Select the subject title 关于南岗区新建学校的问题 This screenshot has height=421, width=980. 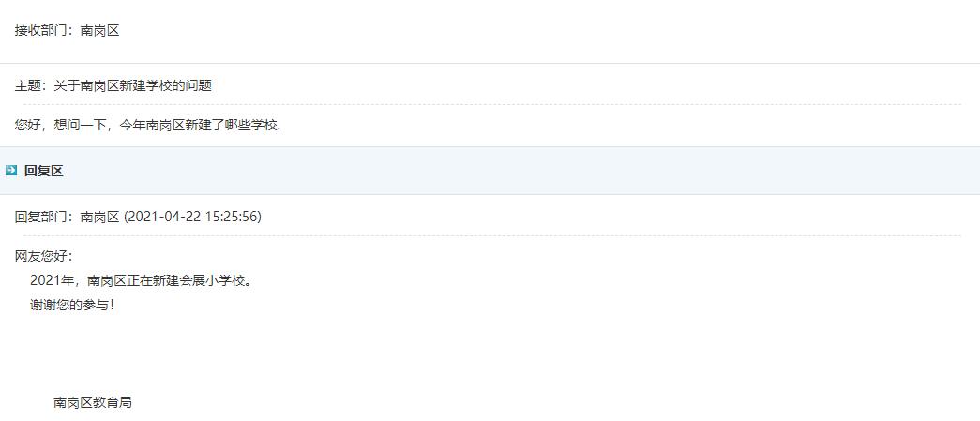[x=132, y=85]
